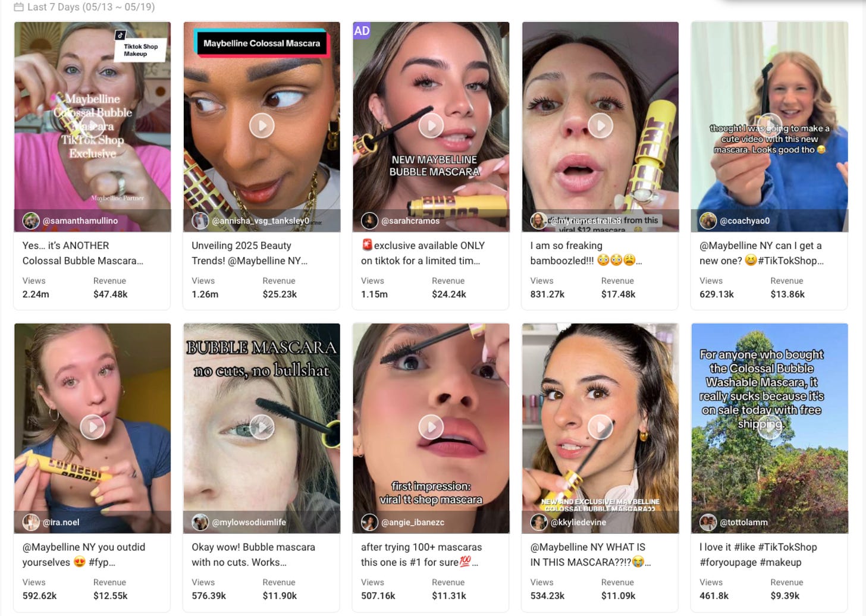Play the @kkyliedevine video
Screen dimensions: 866x616
tap(600, 427)
